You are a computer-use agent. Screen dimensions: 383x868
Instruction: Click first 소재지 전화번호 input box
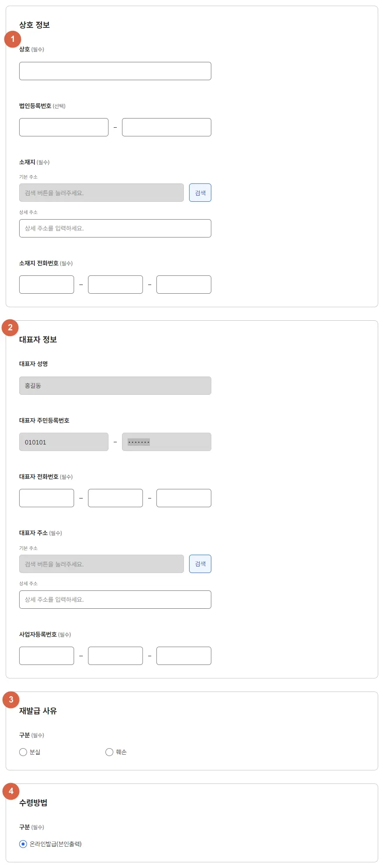(x=47, y=285)
